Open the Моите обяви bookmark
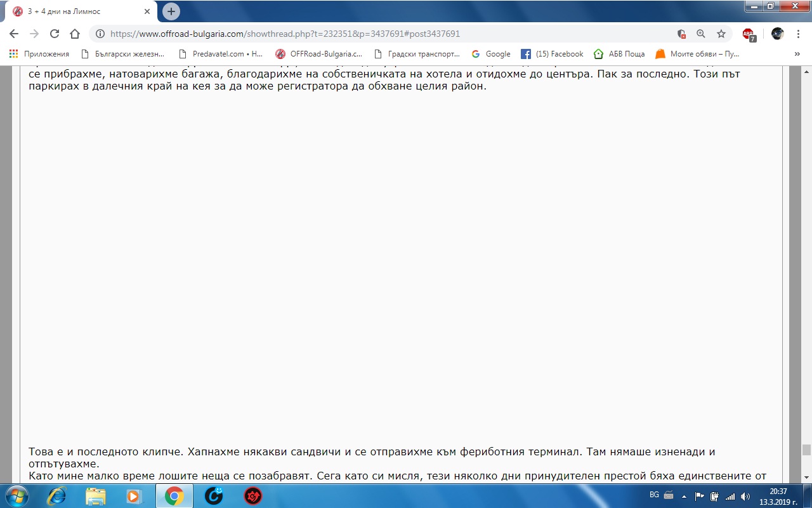The image size is (812, 508). 697,54
